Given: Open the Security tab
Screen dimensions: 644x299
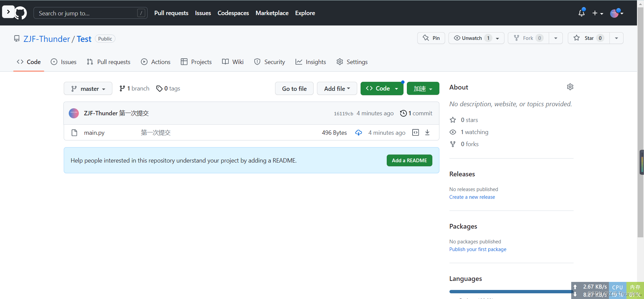Looking at the screenshot, I should (270, 62).
